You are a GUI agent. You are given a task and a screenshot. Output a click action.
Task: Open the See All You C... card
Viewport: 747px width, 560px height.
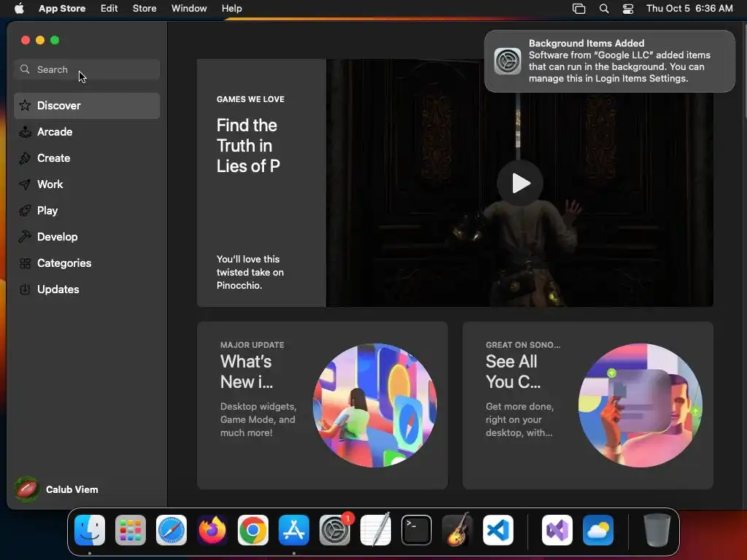coord(587,405)
